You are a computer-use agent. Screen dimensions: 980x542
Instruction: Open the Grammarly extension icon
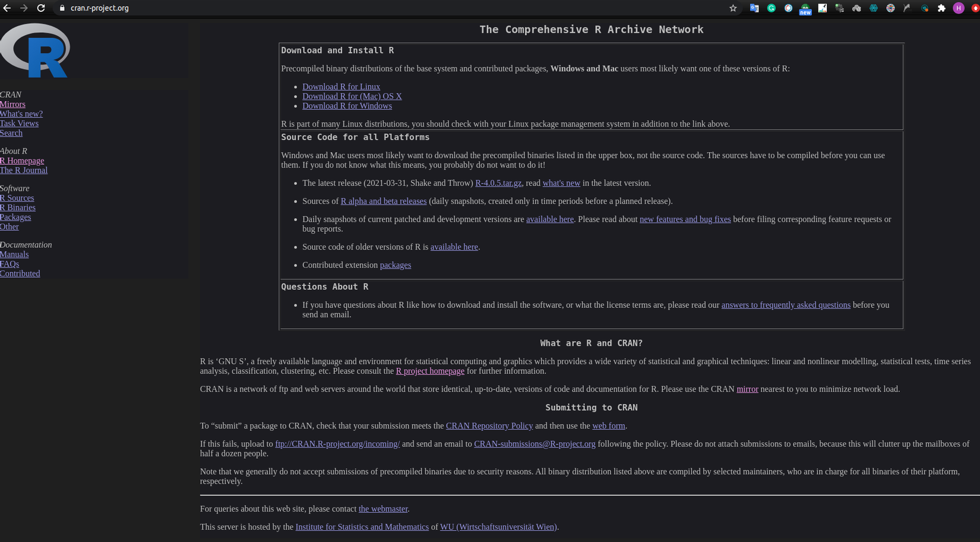[x=772, y=8]
